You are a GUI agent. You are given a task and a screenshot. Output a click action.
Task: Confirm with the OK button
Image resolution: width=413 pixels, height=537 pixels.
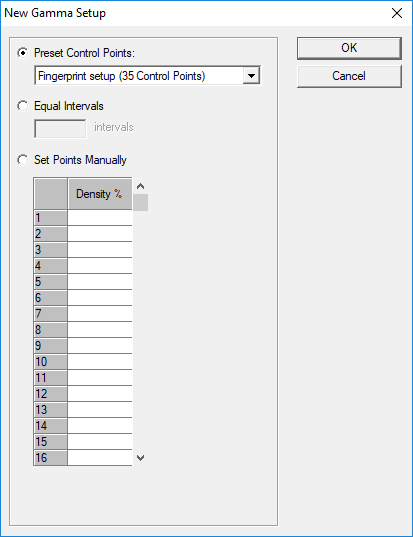(349, 48)
